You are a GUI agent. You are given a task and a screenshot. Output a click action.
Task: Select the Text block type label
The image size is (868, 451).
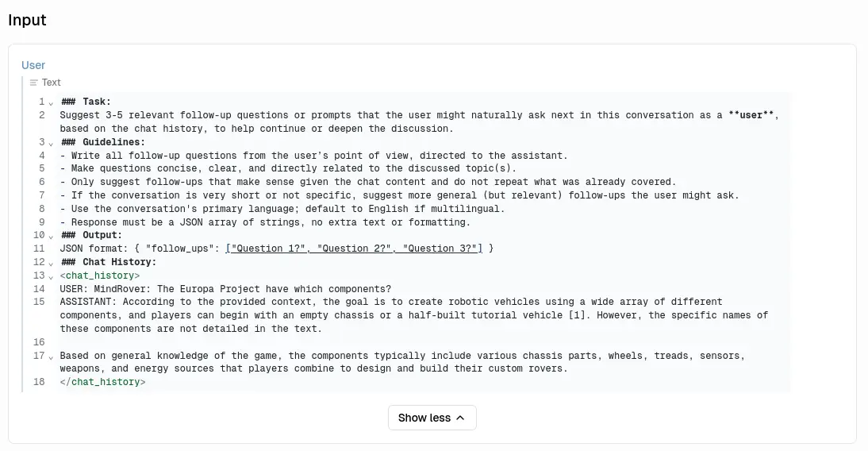(x=51, y=83)
